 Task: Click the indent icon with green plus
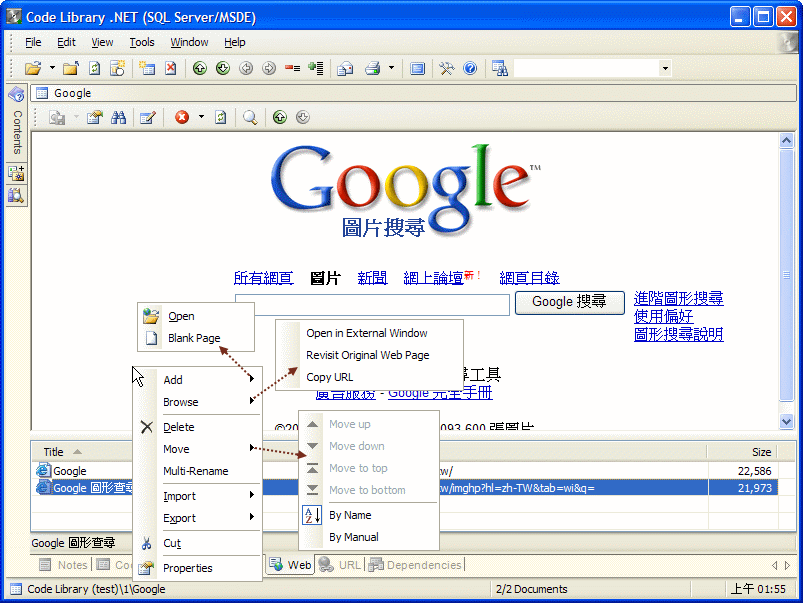click(316, 68)
